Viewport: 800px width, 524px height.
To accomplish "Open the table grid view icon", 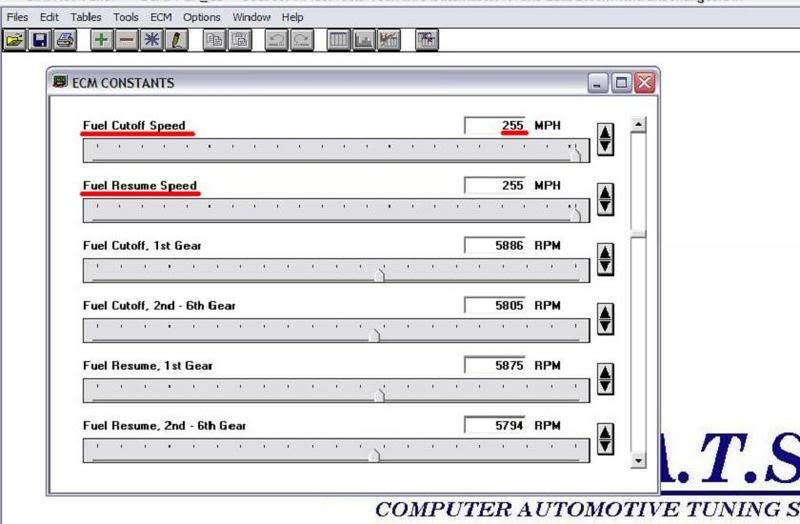I will coord(339,41).
